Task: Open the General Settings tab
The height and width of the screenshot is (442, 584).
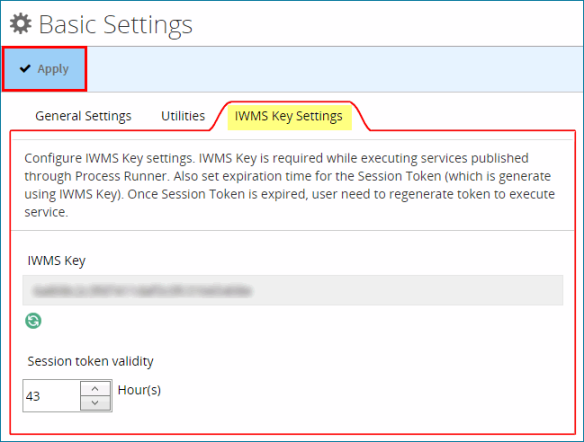Action: (x=83, y=116)
